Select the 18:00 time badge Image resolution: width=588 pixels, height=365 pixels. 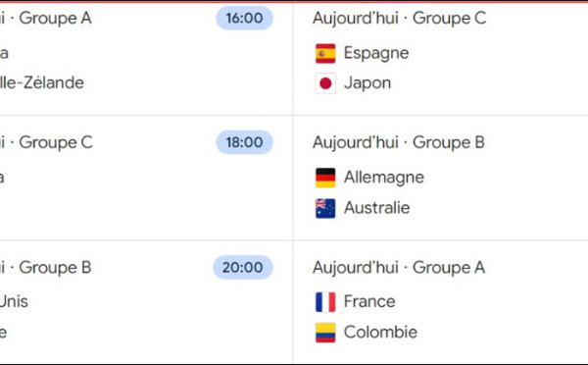(x=244, y=142)
